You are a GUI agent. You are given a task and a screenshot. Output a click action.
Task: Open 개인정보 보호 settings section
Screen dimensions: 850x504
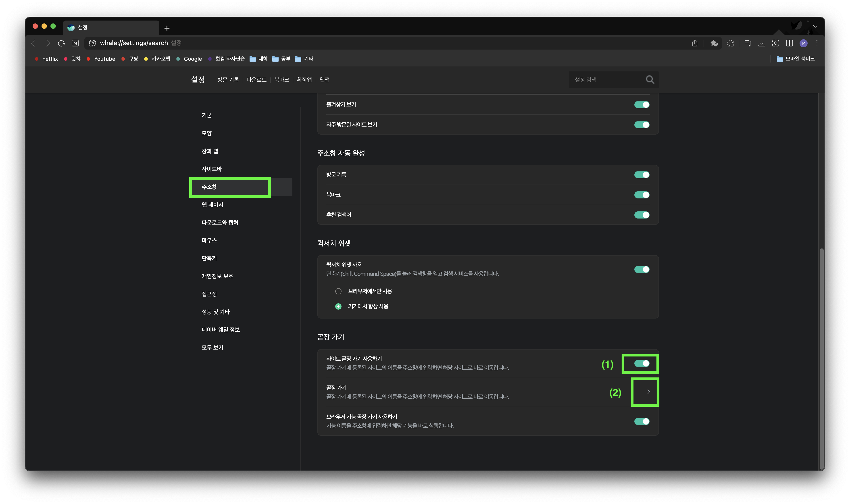pyautogui.click(x=217, y=276)
